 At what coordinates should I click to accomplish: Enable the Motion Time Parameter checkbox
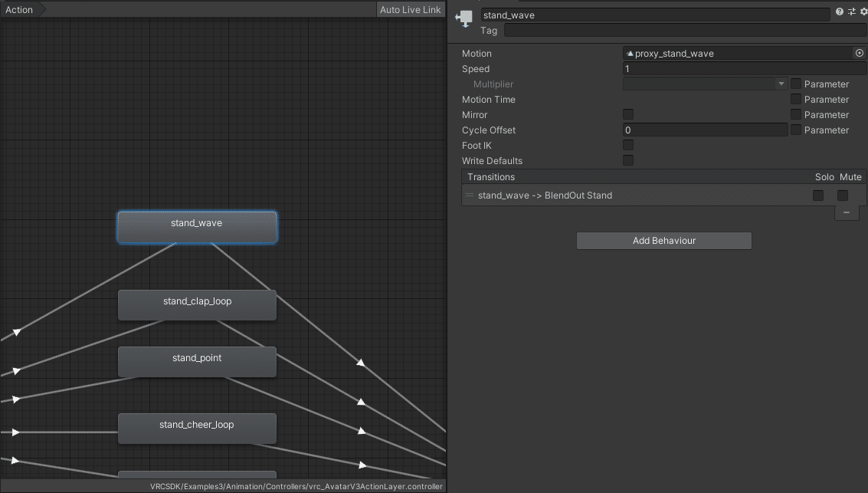[795, 99]
